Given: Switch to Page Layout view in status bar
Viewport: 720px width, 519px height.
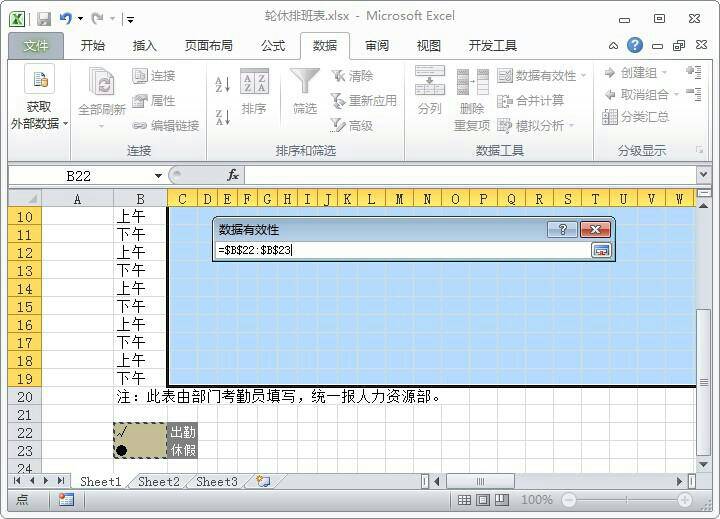Looking at the screenshot, I should pos(483,500).
